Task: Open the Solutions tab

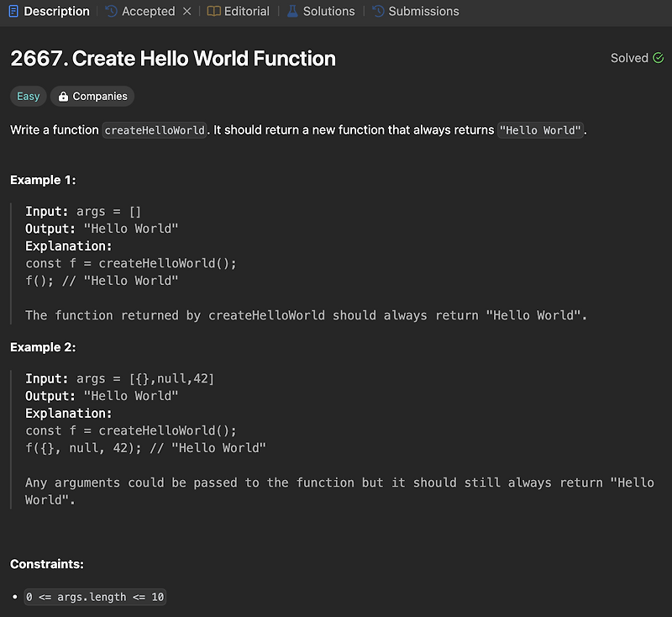Action: [x=330, y=11]
